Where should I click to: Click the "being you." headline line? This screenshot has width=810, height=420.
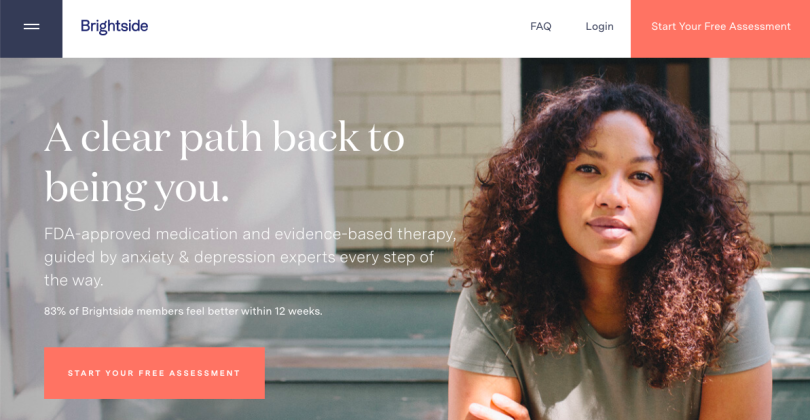(x=136, y=189)
